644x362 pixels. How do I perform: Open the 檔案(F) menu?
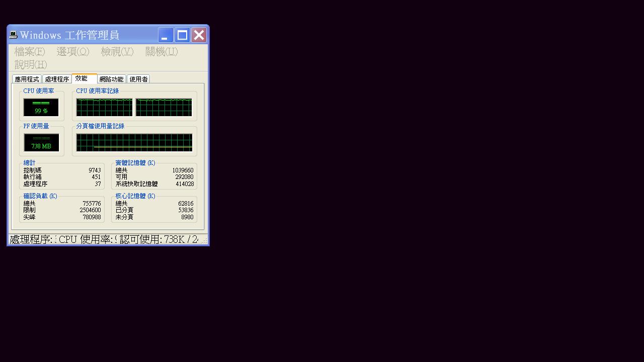click(30, 52)
